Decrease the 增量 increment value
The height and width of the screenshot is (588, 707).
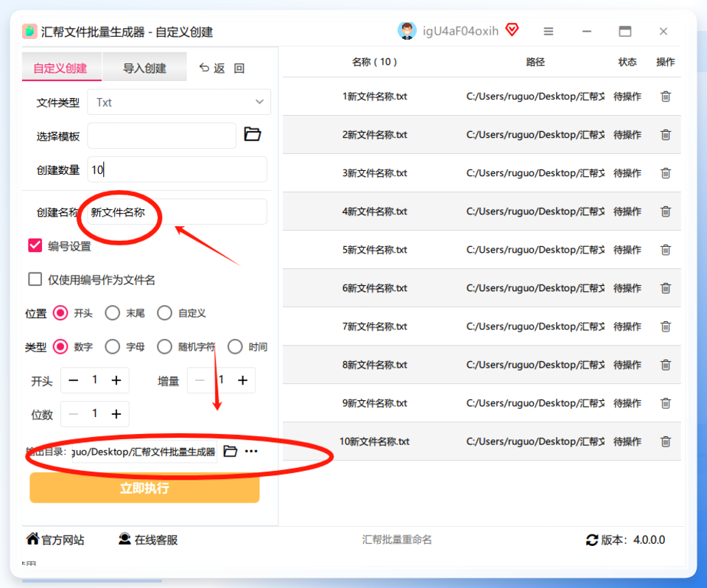point(200,380)
